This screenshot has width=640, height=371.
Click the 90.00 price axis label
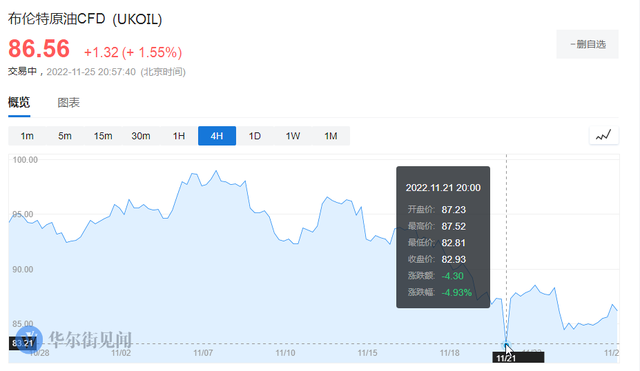coord(23,269)
